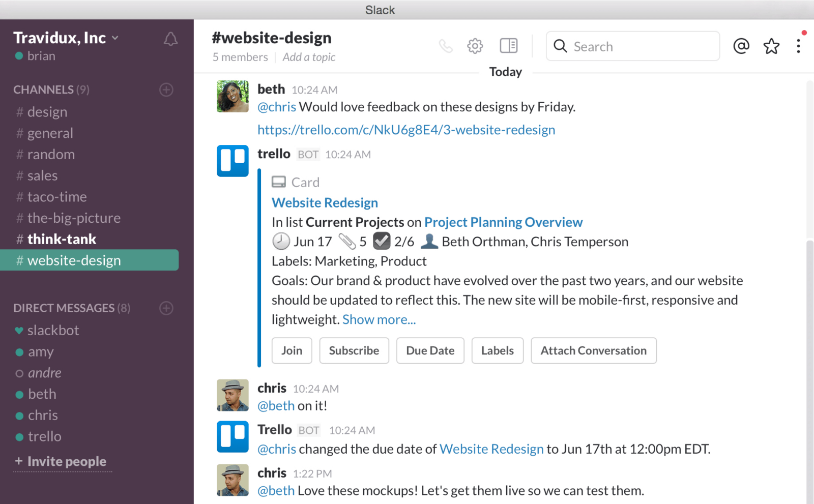Open the channel details pane icon

[x=508, y=46]
